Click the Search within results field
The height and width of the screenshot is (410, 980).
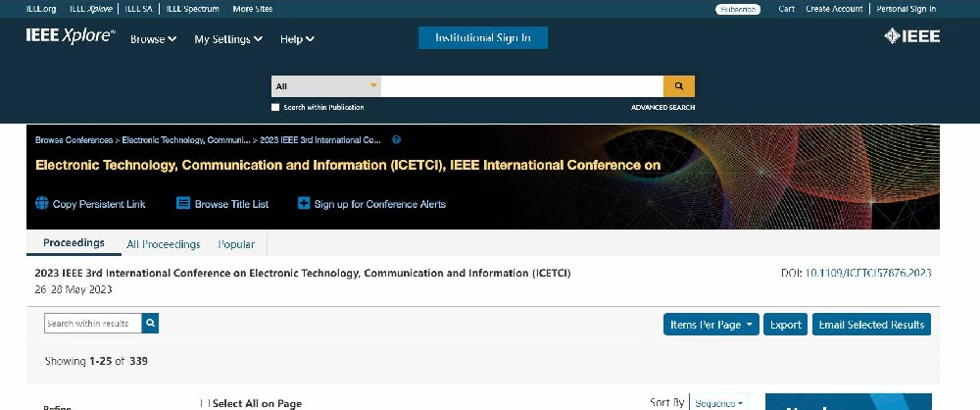(x=93, y=324)
